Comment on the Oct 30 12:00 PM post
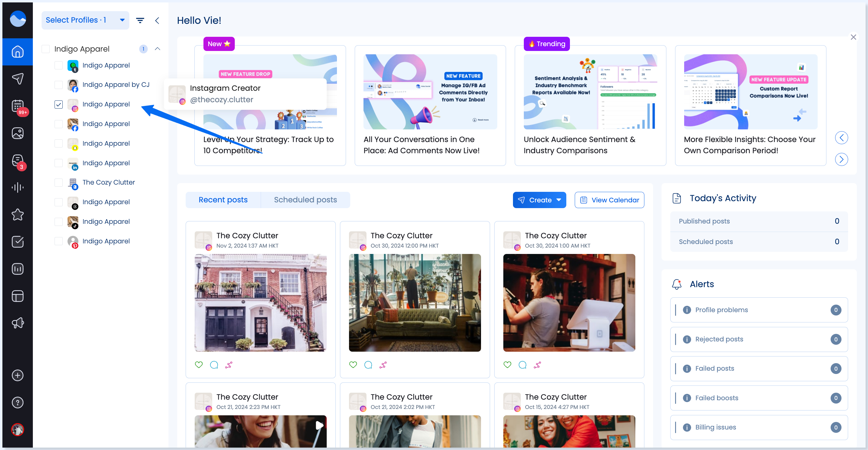This screenshot has height=450, width=868. [x=368, y=365]
